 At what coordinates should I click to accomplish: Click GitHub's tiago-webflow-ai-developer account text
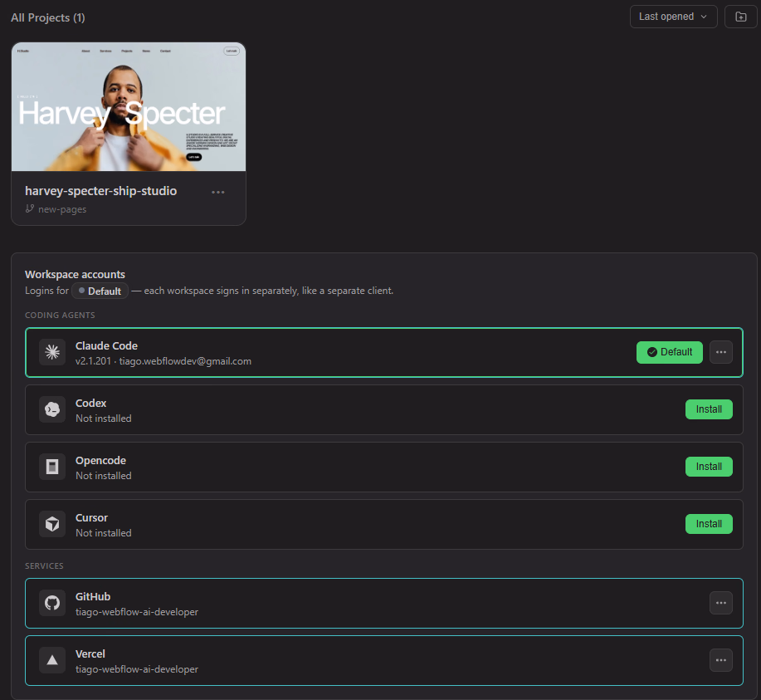pyautogui.click(x=137, y=612)
